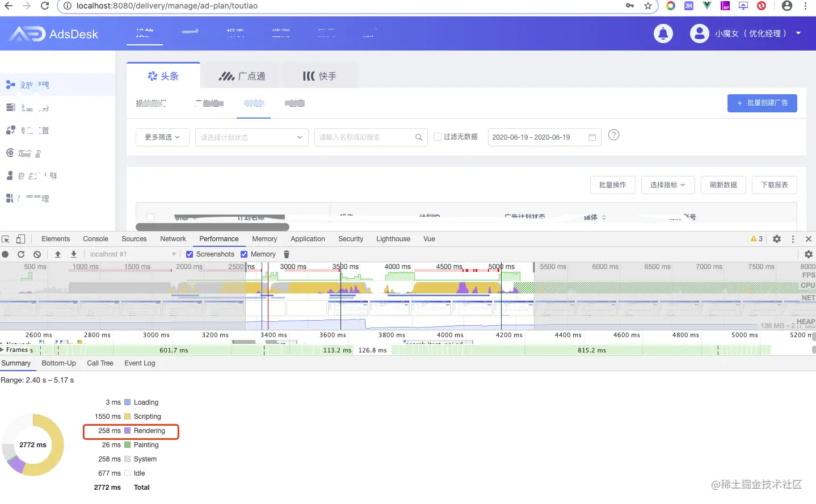Image resolution: width=816 pixels, height=504 pixels.
Task: Open the Elements tab
Action: (x=56, y=239)
